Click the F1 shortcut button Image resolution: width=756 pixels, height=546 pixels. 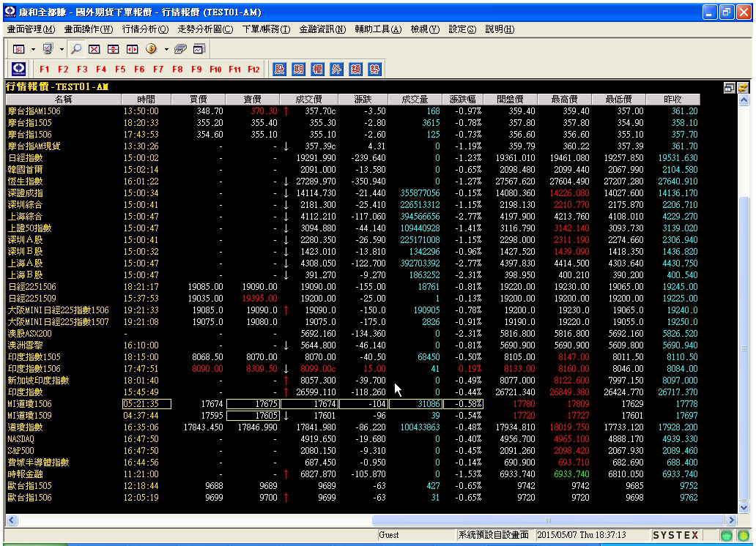pyautogui.click(x=45, y=69)
